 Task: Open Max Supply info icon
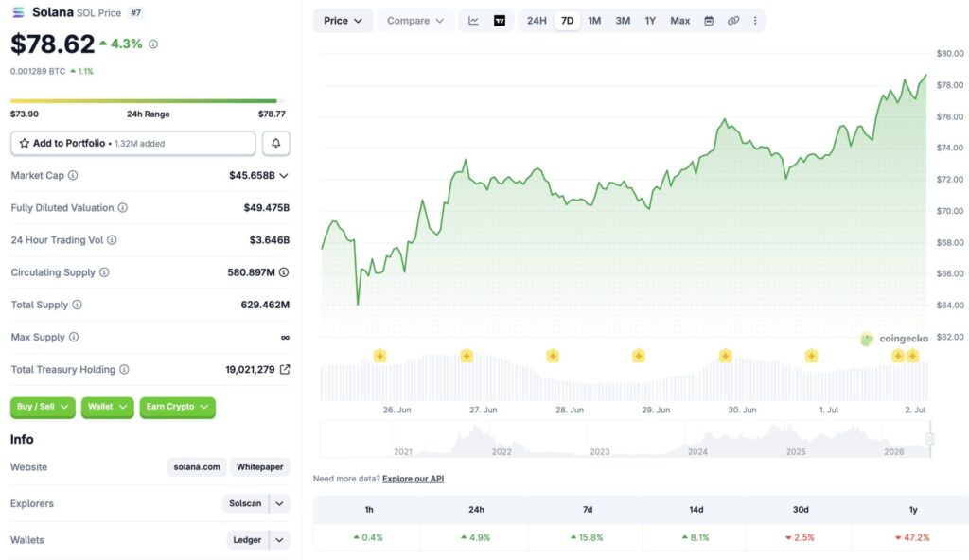coord(74,337)
